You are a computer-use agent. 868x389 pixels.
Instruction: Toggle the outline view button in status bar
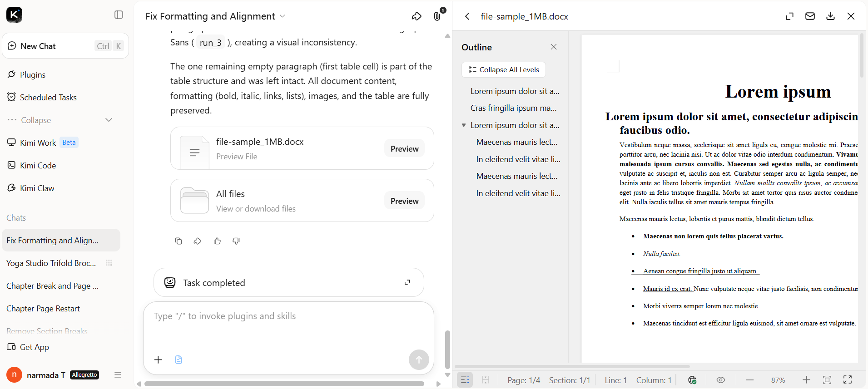(x=465, y=380)
